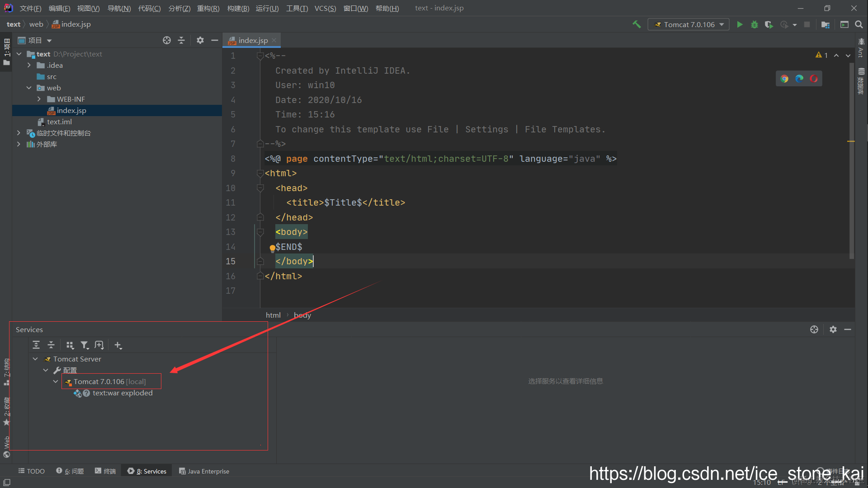Collapse the Tomcat Server node in Services
This screenshot has width=868, height=488.
click(35, 359)
